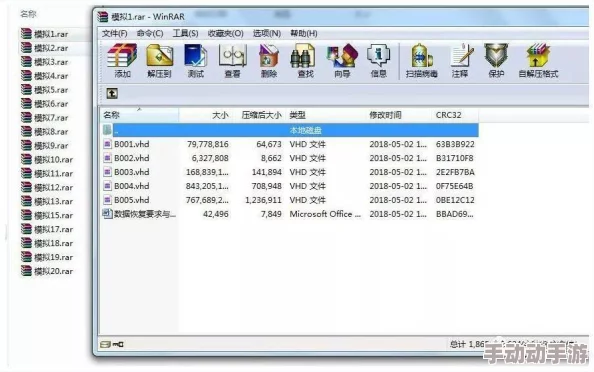The height and width of the screenshot is (372, 594).
Task: Click the up-one-level folder button
Action: pyautogui.click(x=112, y=93)
